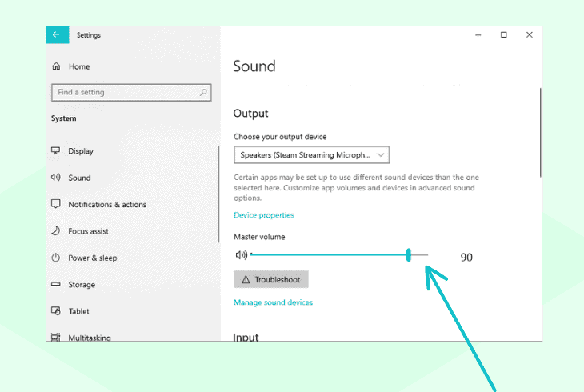
Task: Click the Power & sleep power icon
Action: pos(55,258)
